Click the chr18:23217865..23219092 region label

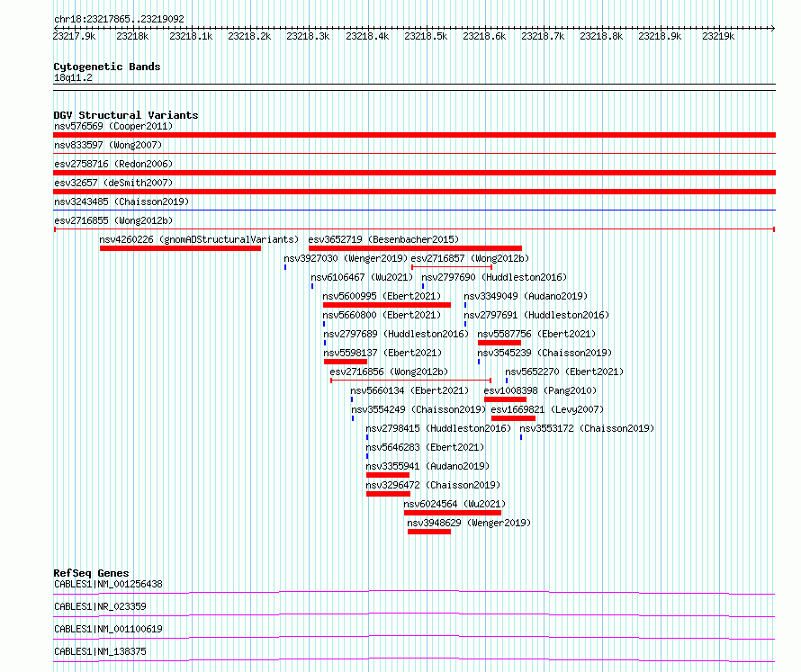click(119, 20)
